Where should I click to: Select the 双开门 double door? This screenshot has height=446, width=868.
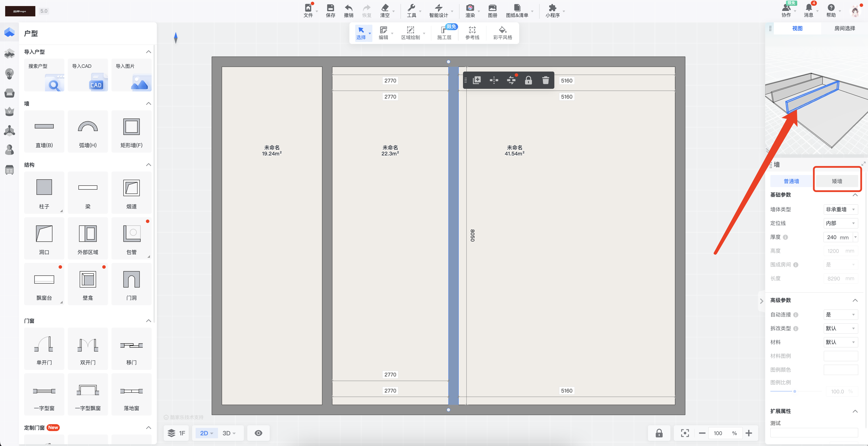(x=88, y=349)
